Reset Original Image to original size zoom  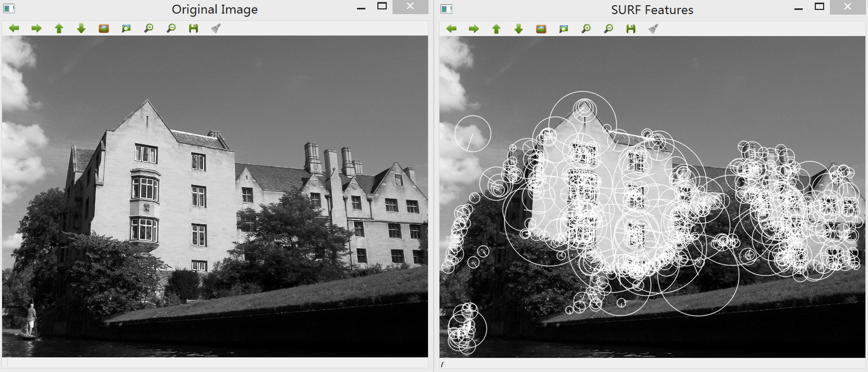pos(104,28)
